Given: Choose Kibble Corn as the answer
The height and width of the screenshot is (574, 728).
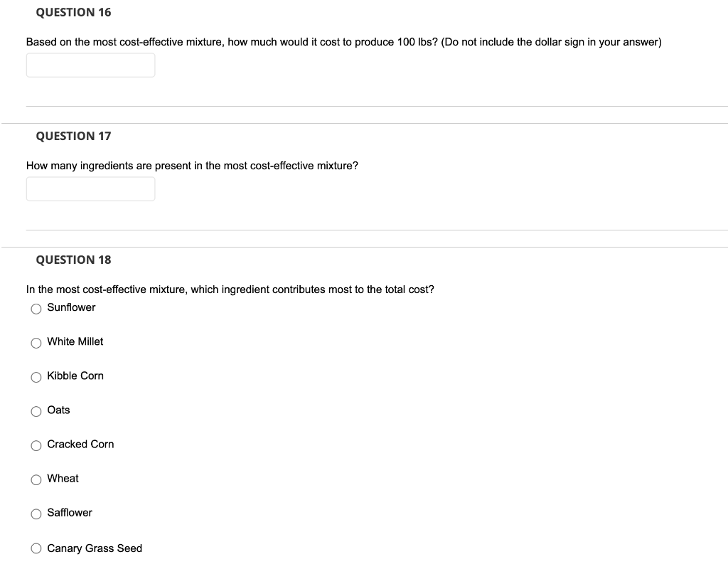Looking at the screenshot, I should click(36, 376).
